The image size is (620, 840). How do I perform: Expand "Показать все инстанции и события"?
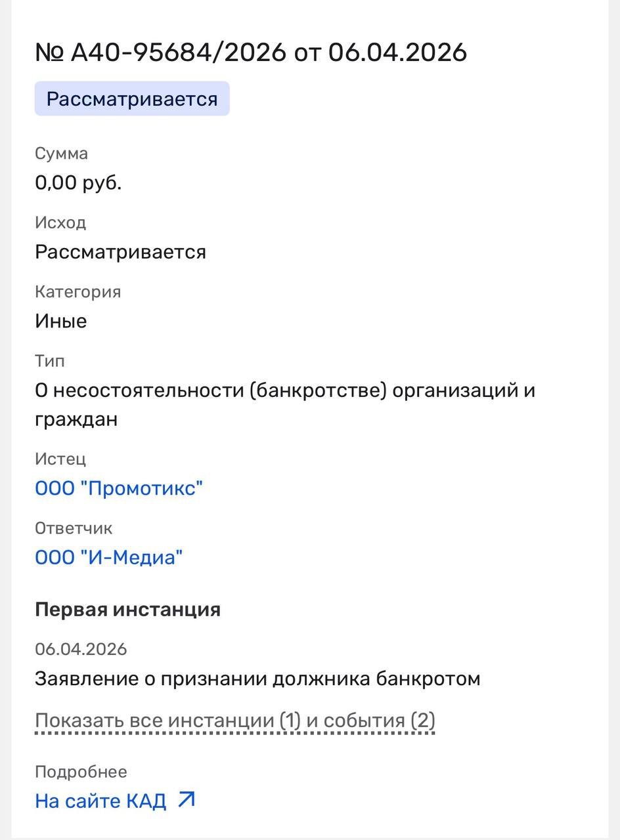click(x=235, y=721)
